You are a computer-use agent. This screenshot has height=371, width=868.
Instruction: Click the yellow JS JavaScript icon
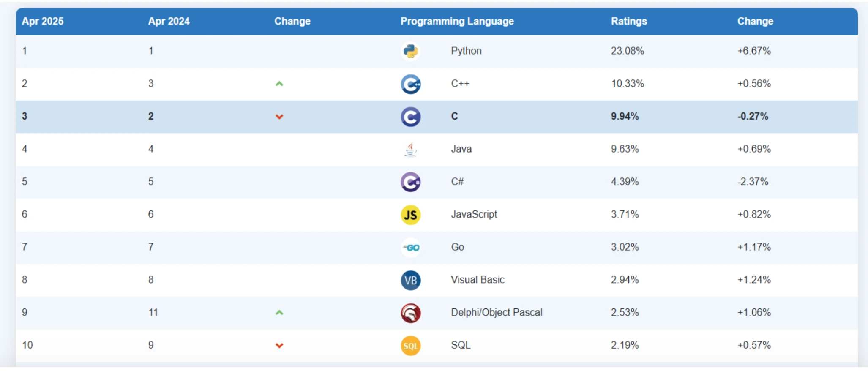point(410,215)
